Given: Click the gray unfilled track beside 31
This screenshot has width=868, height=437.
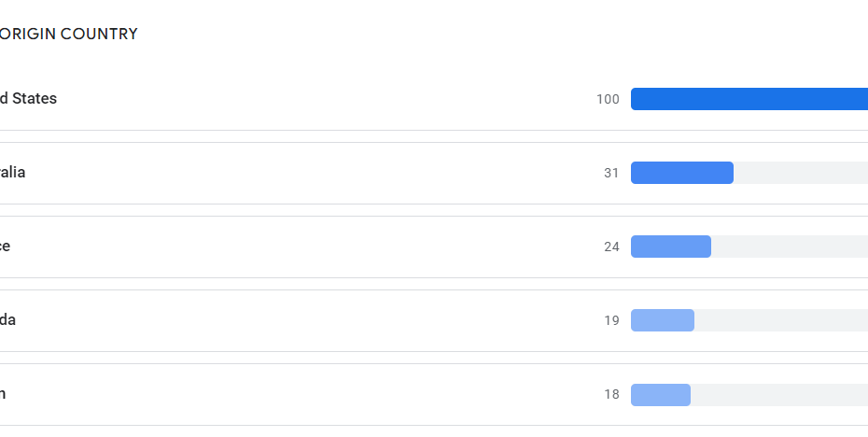Looking at the screenshot, I should [x=800, y=173].
